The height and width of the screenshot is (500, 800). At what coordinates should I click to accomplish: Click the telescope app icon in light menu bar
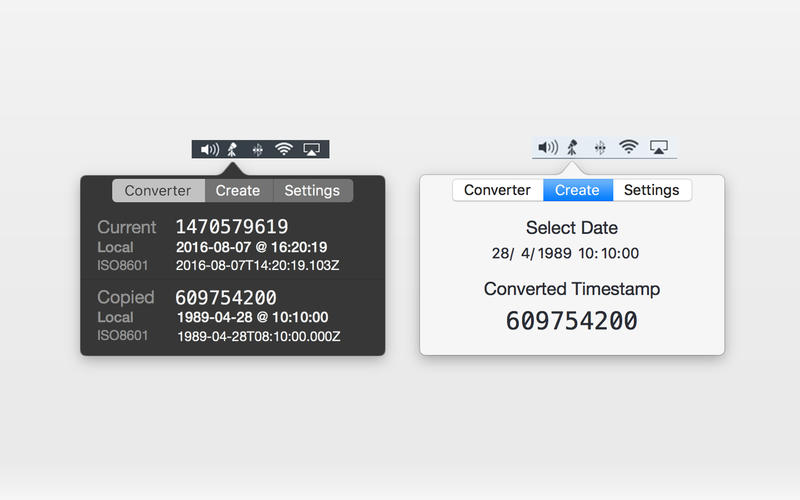point(572,147)
